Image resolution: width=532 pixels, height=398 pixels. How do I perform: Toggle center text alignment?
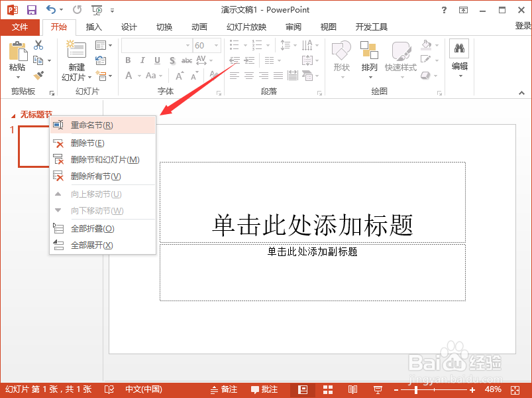pos(248,75)
